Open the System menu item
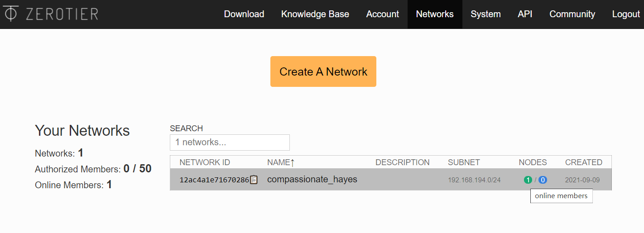Image resolution: width=644 pixels, height=233 pixels. pos(485,14)
